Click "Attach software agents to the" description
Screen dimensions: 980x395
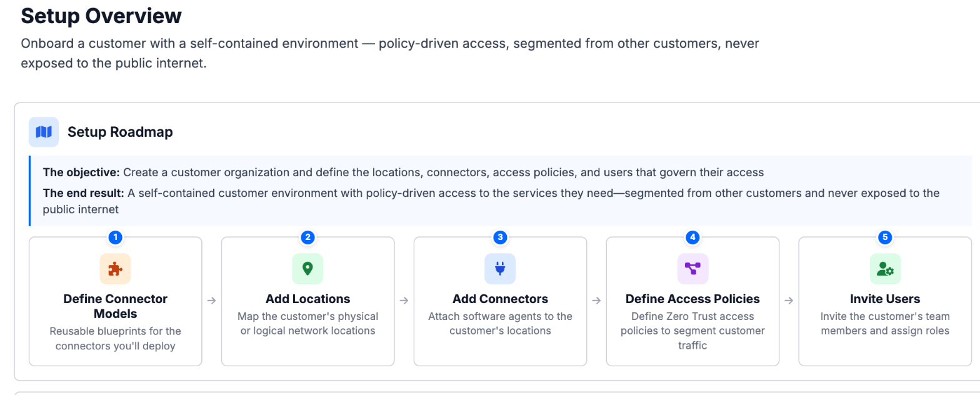click(501, 323)
